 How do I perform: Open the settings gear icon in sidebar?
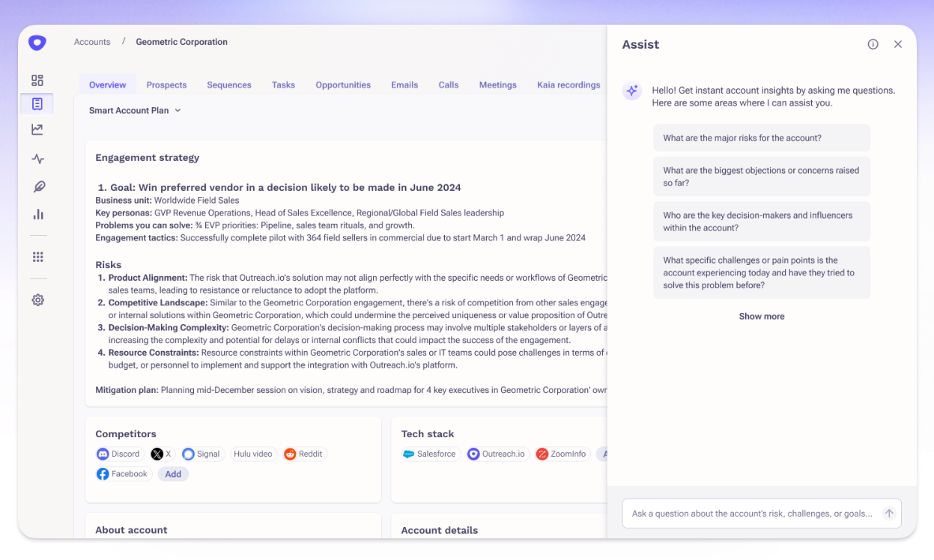tap(37, 299)
